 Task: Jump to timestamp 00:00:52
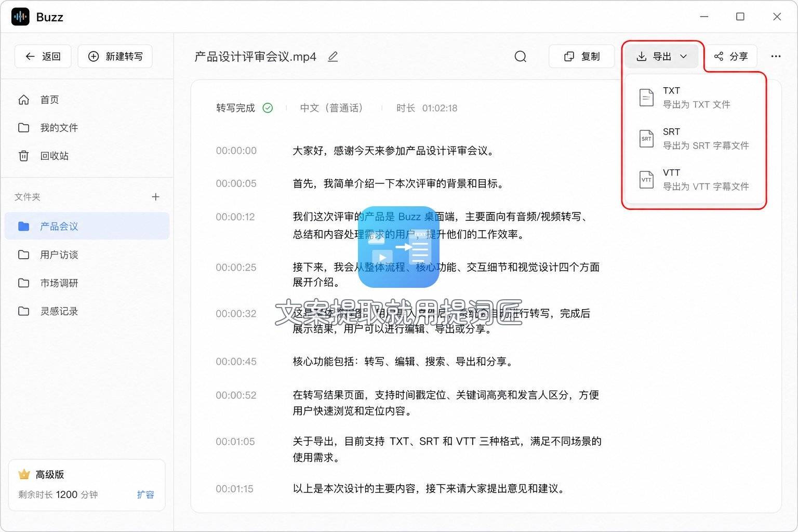tap(236, 395)
